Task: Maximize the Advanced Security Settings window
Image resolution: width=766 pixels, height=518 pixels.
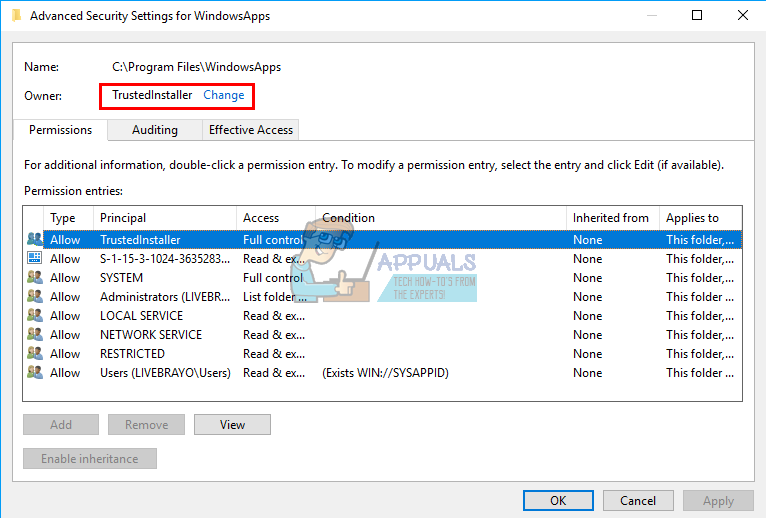Action: (697, 15)
